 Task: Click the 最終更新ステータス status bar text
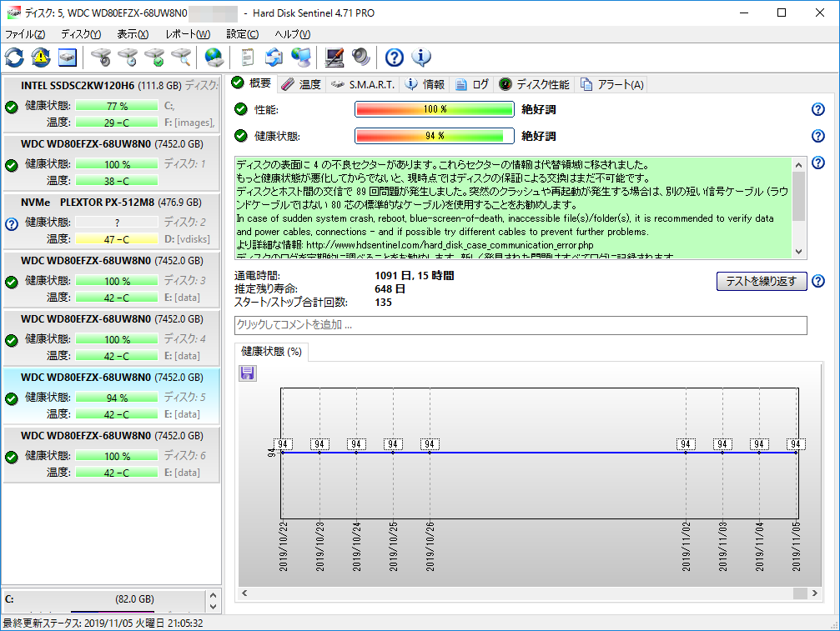pos(103,623)
